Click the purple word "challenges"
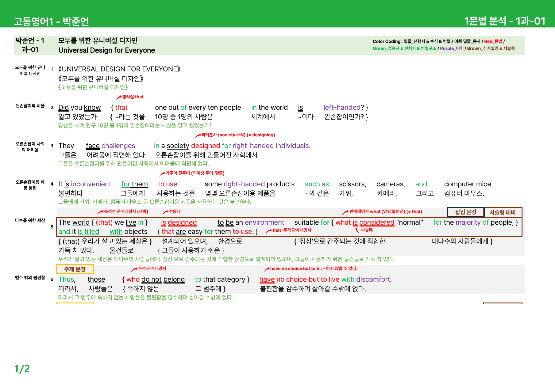Viewport: 555px width, 392px height. point(118,146)
